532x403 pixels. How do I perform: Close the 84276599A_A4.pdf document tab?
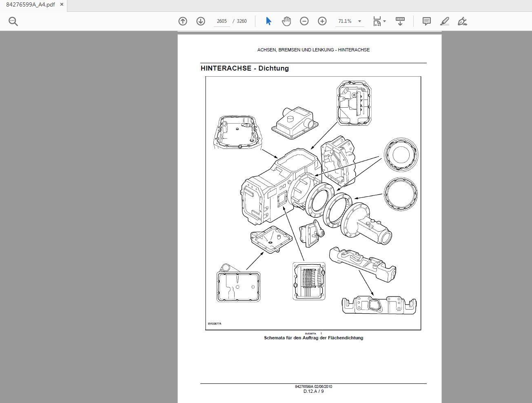coord(61,4)
